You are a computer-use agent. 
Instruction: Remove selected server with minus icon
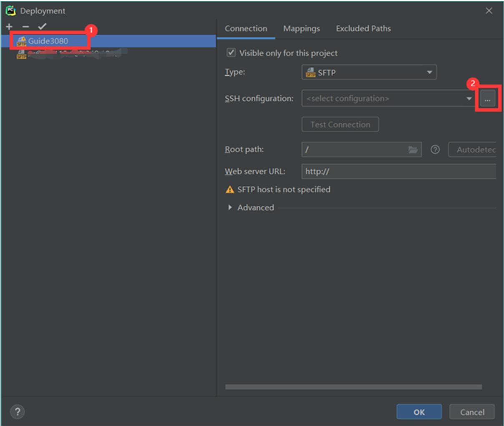point(25,26)
